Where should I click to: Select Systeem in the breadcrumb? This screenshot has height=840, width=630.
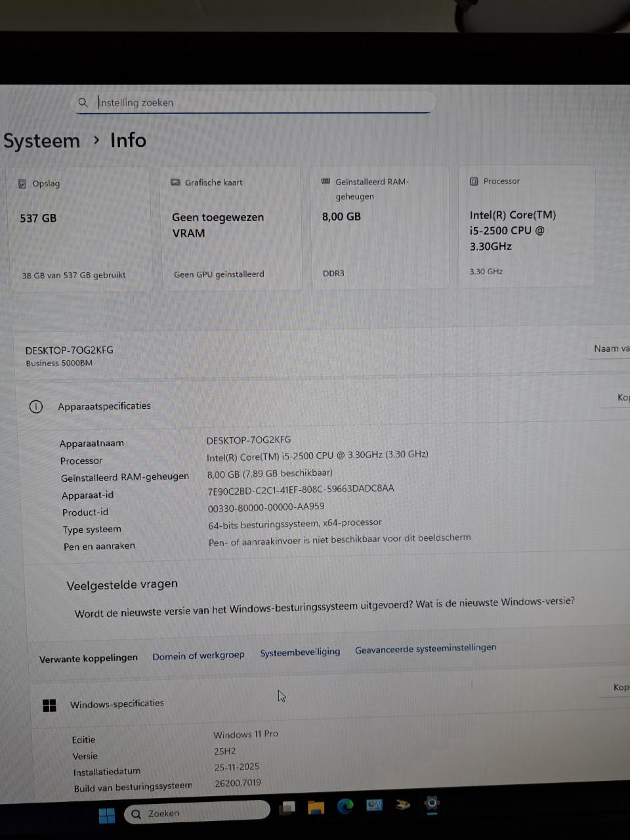41,140
